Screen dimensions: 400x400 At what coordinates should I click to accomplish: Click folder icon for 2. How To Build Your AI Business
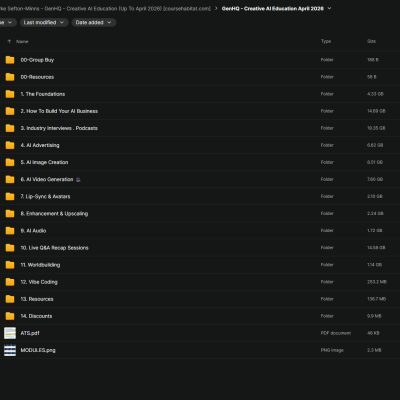tap(10, 111)
